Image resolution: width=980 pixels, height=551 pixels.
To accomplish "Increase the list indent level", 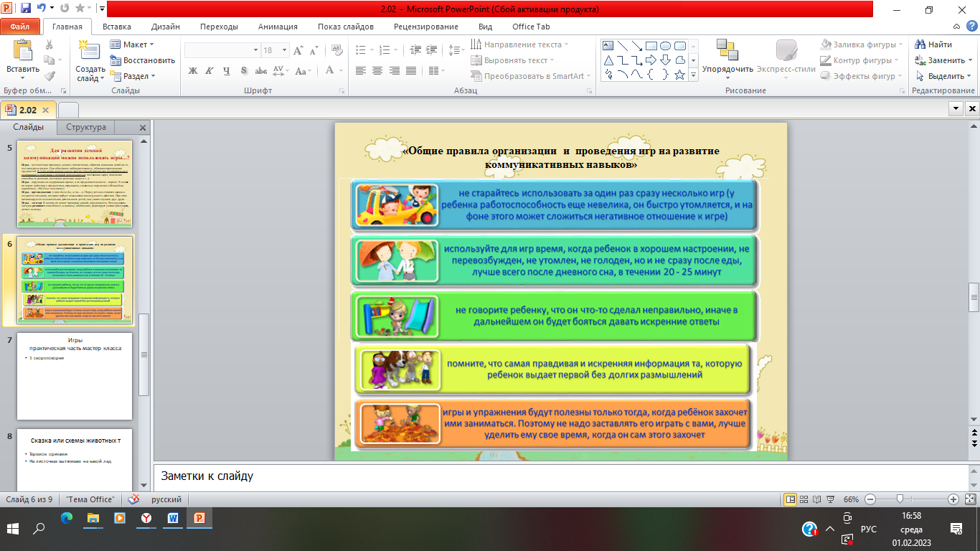I will click(430, 50).
